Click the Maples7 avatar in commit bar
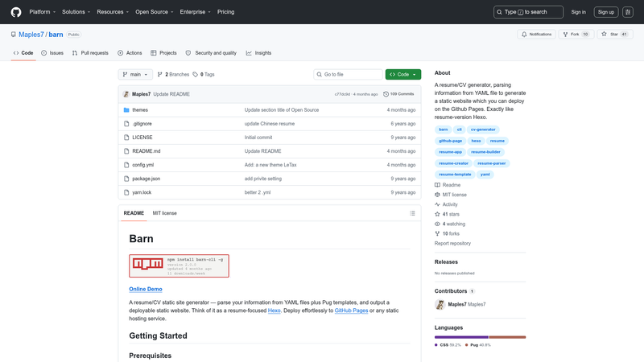Screen dimensions: 644x362 (126, 94)
